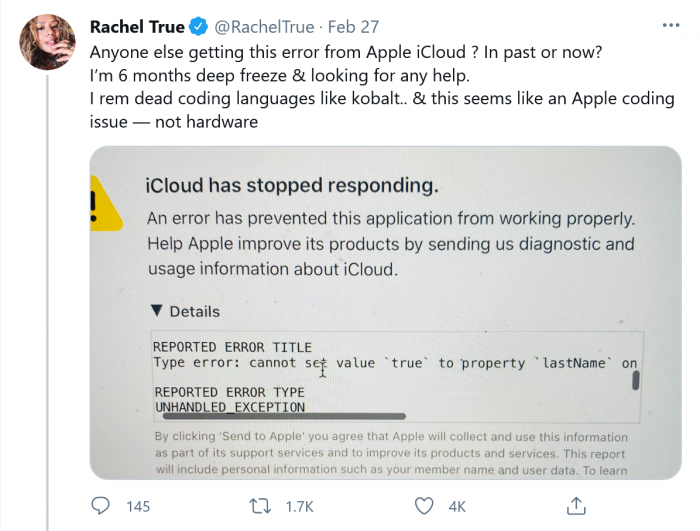Click the 4K likes count
The height and width of the screenshot is (531, 700).
click(x=457, y=506)
